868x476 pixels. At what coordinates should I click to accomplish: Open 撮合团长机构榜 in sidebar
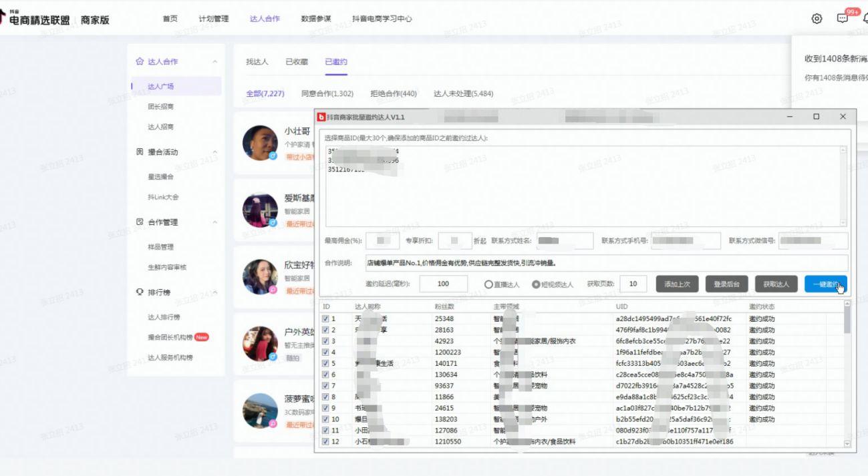170,337
